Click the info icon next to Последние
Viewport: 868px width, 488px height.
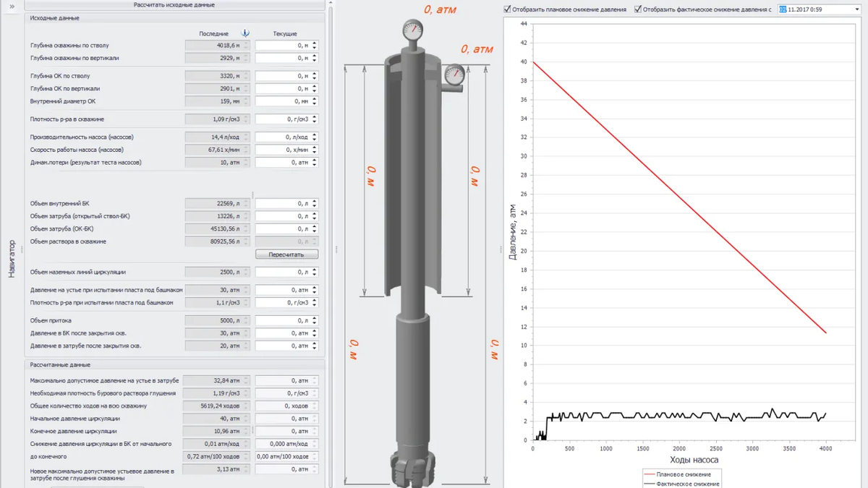tap(245, 33)
